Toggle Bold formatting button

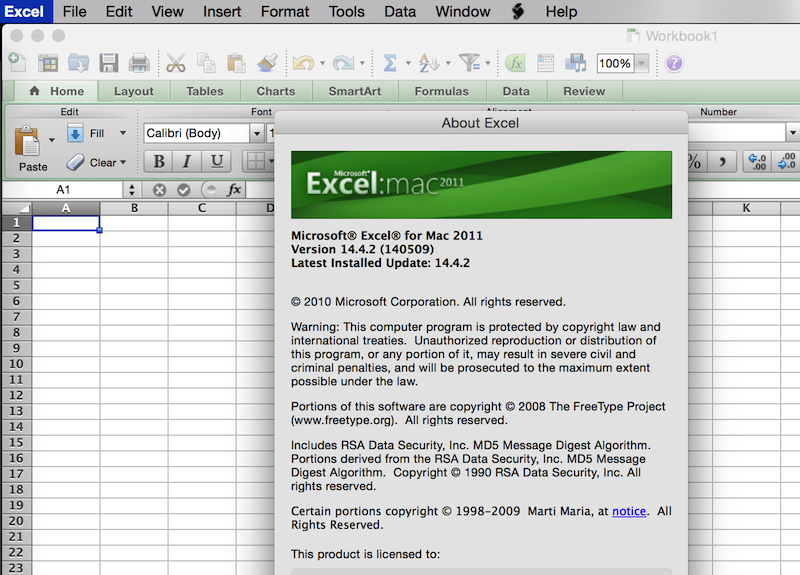(158, 162)
